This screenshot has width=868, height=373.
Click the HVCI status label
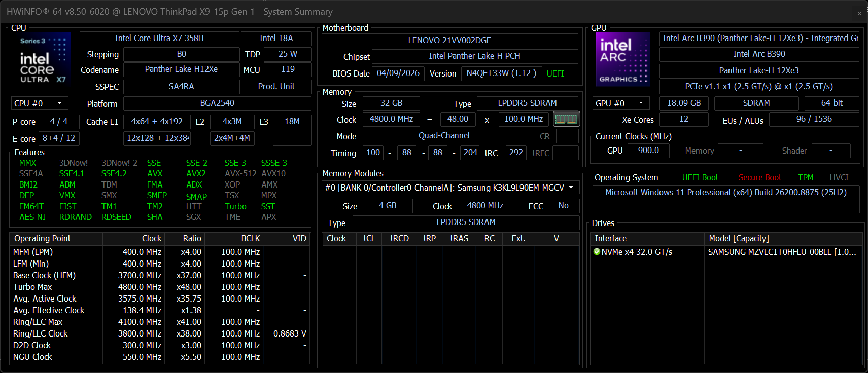click(x=839, y=178)
